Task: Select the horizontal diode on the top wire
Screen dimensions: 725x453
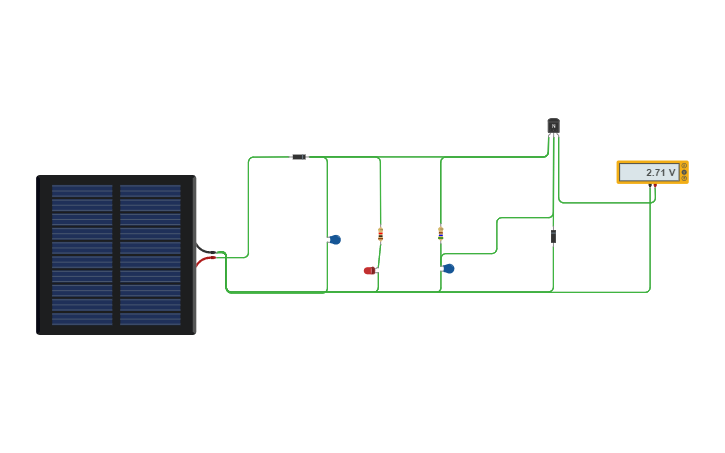Action: [x=299, y=157]
